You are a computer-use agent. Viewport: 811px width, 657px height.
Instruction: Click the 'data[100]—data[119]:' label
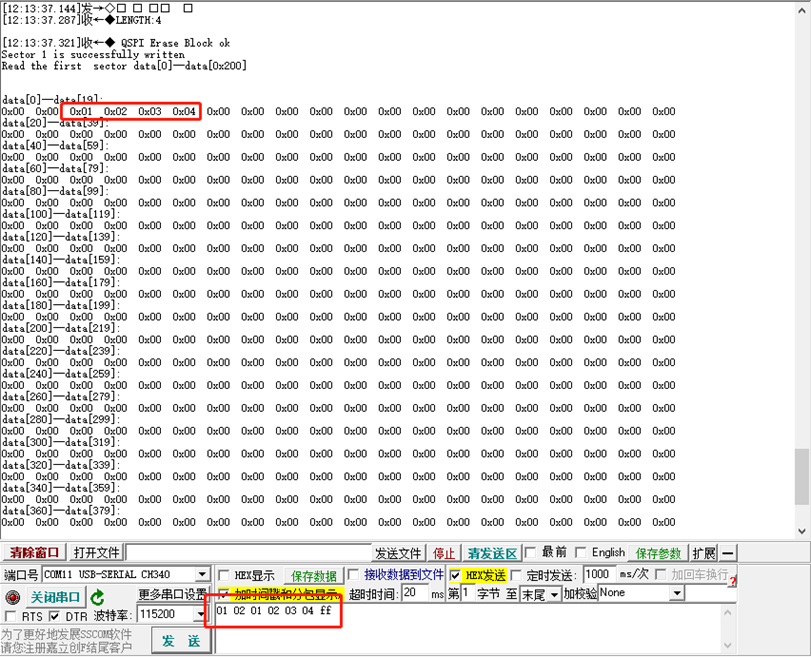tap(61, 214)
